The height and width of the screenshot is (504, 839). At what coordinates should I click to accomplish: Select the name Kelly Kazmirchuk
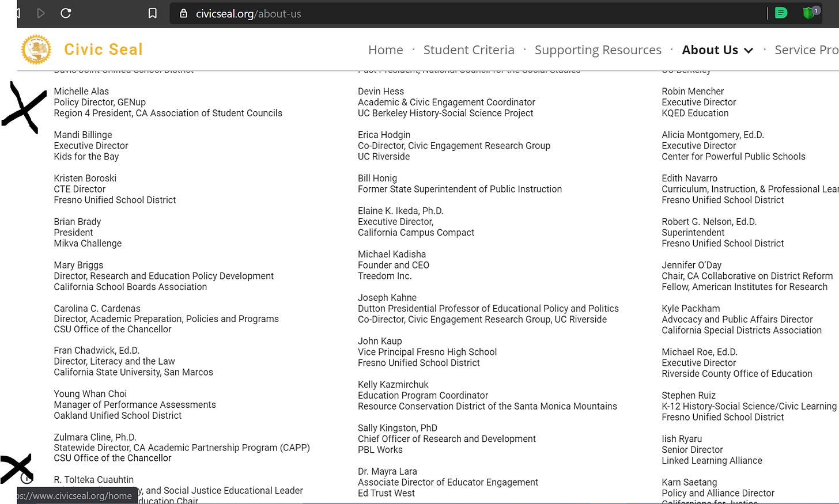coord(393,384)
